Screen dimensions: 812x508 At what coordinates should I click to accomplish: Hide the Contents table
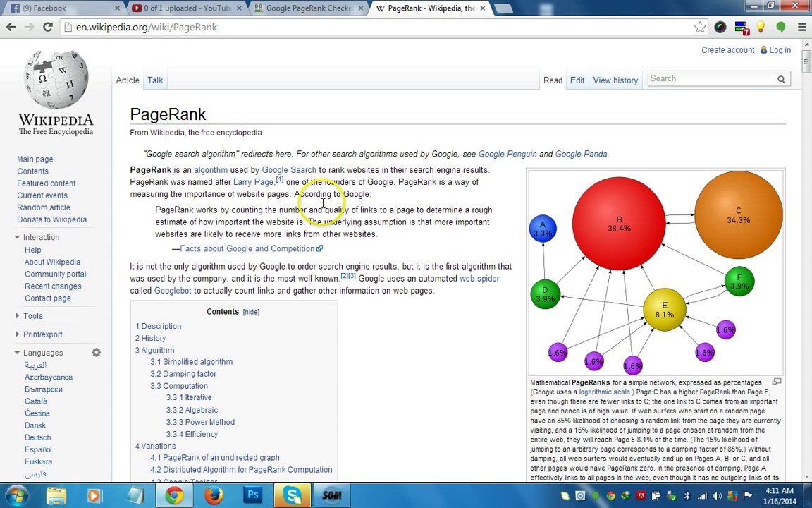tap(251, 312)
